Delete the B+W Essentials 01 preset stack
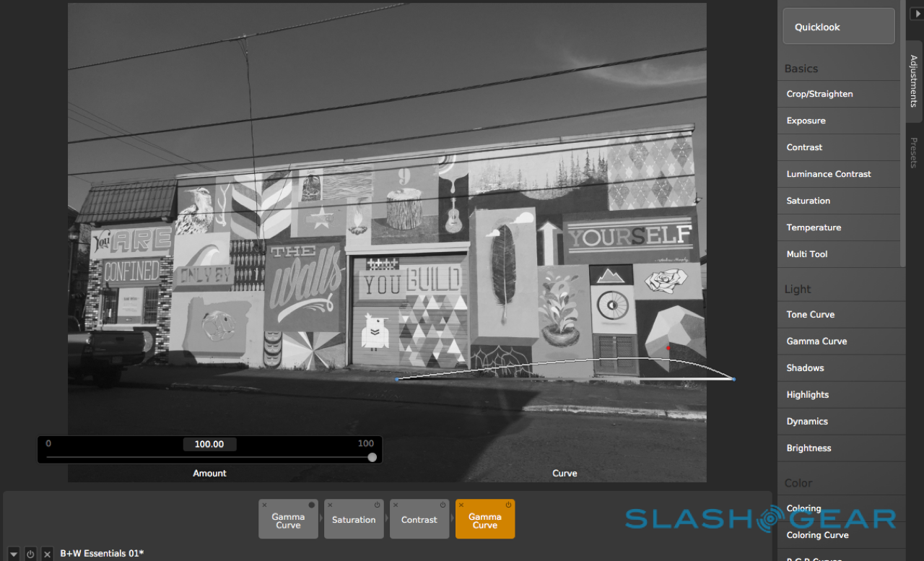The image size is (924, 561). [47, 554]
